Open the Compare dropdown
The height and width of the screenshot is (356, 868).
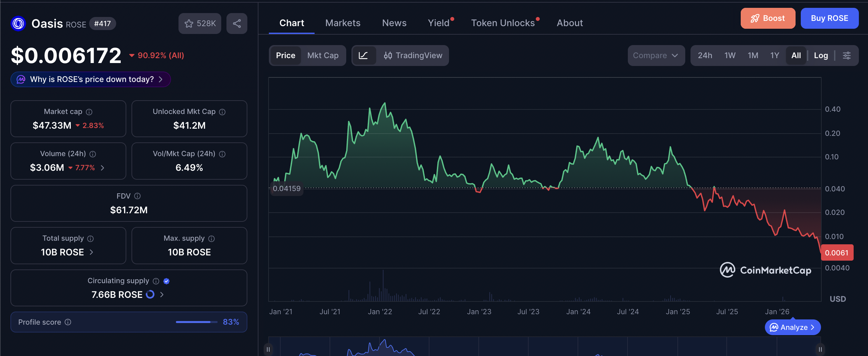pos(656,56)
